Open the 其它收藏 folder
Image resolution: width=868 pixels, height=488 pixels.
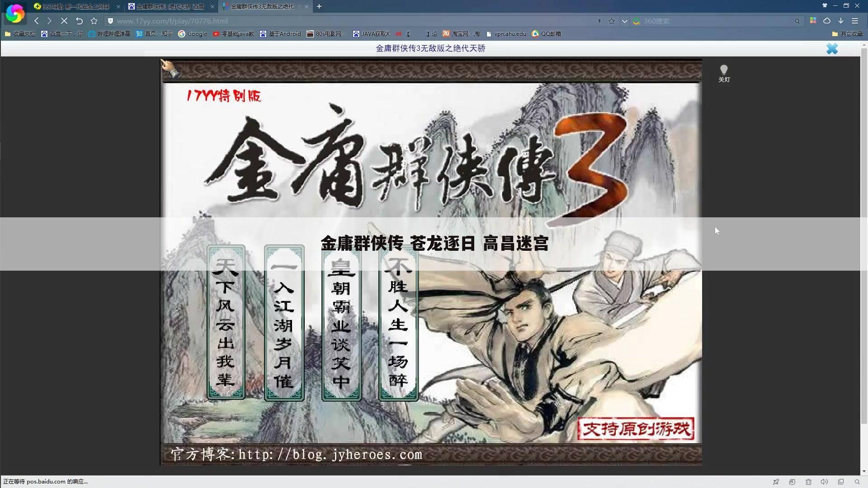click(847, 34)
